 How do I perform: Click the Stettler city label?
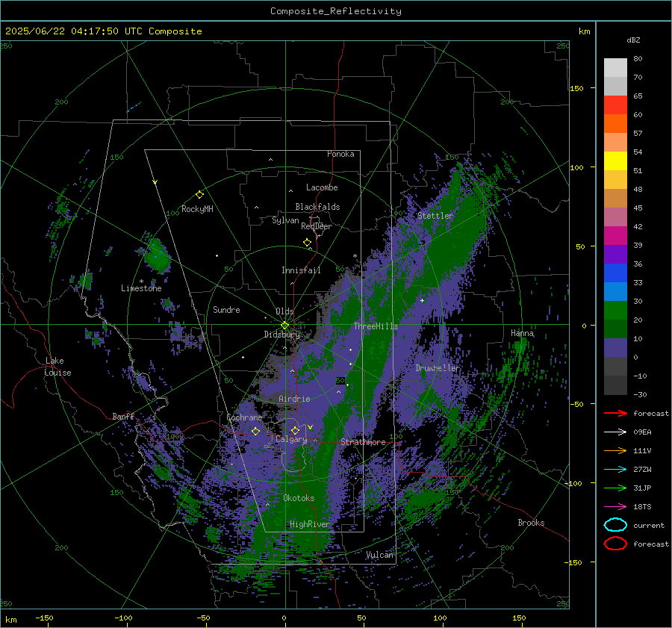pyautogui.click(x=435, y=216)
